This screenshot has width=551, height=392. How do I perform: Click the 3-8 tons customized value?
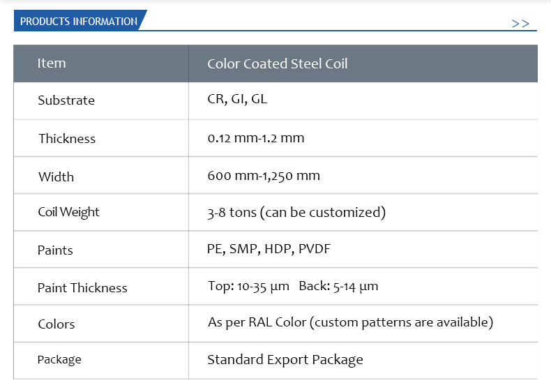coord(296,212)
